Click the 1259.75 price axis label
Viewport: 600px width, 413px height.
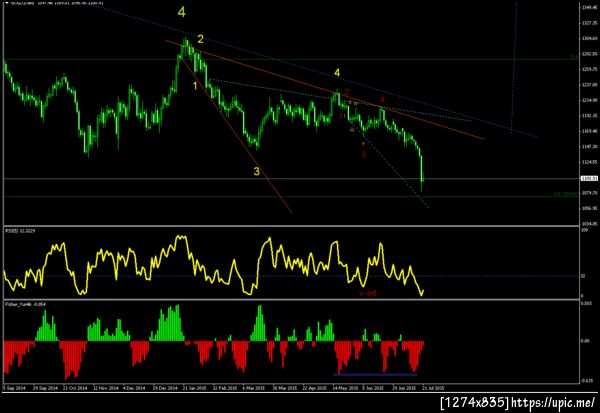pos(589,69)
